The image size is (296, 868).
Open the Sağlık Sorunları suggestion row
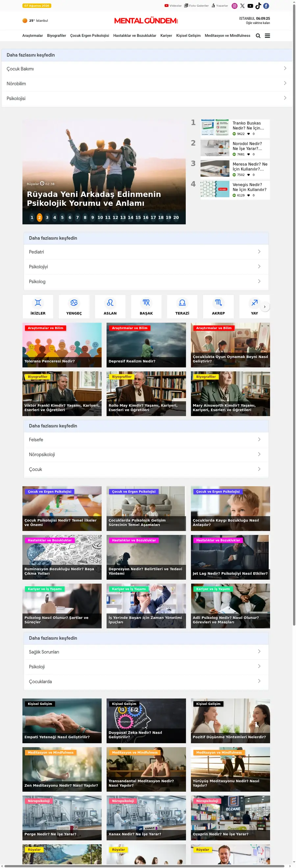tap(146, 652)
